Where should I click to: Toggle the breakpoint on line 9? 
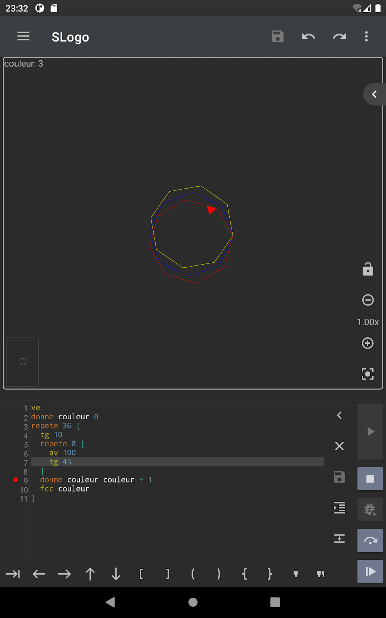tap(15, 480)
